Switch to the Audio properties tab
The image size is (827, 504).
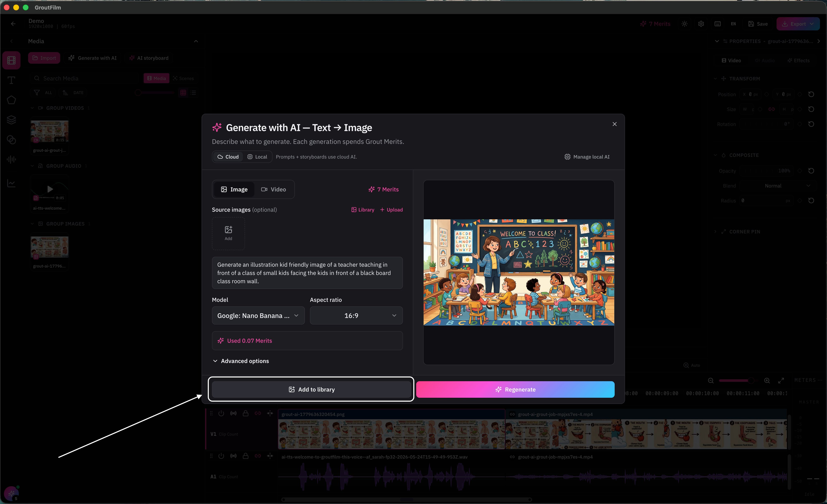click(765, 60)
